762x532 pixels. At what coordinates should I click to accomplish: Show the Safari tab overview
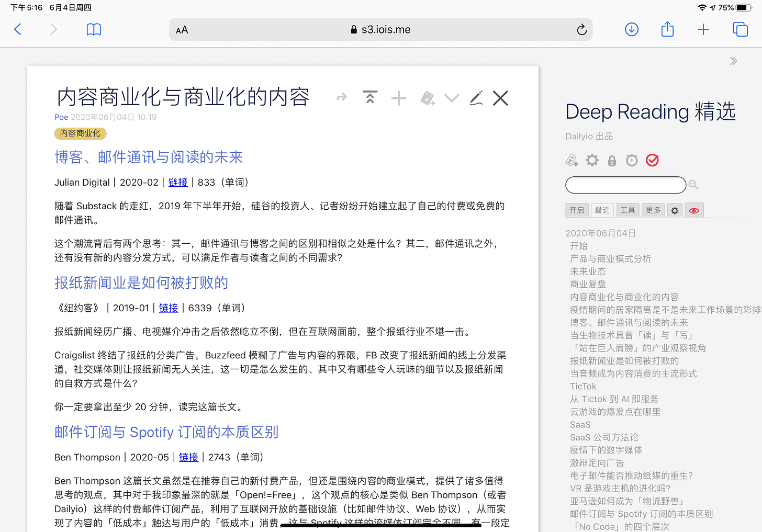pos(740,29)
